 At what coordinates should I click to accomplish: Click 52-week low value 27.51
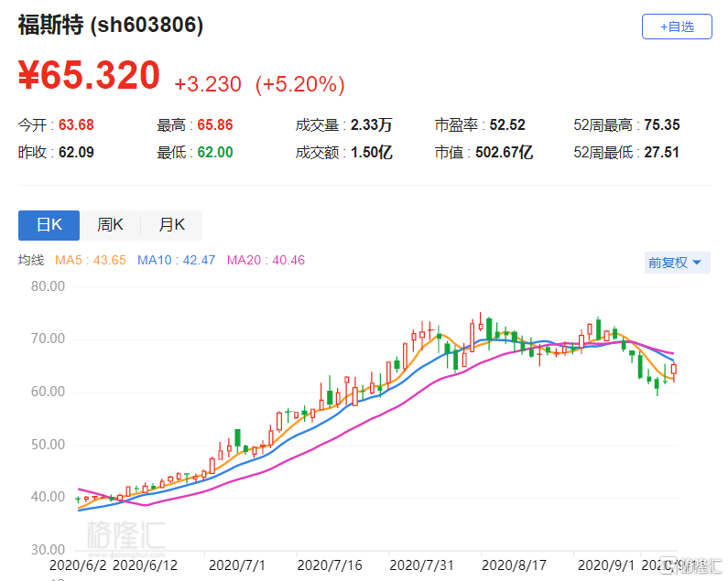[x=661, y=152]
